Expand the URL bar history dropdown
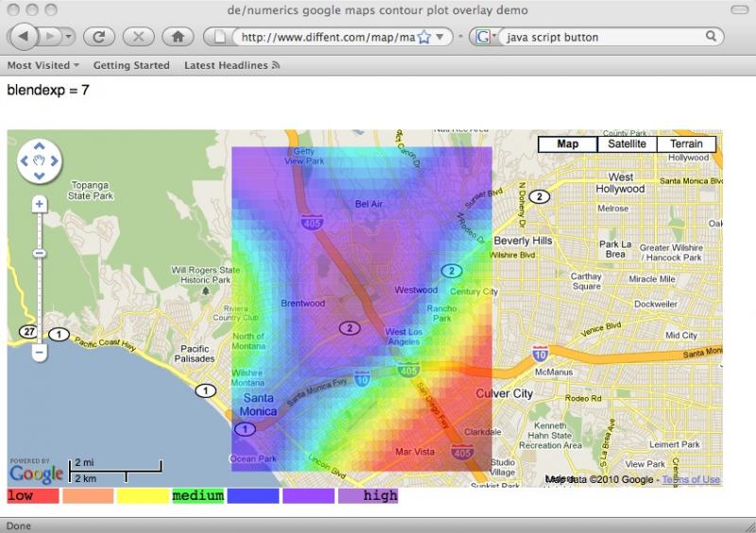Screen dimensions: 756x533 tap(439, 37)
